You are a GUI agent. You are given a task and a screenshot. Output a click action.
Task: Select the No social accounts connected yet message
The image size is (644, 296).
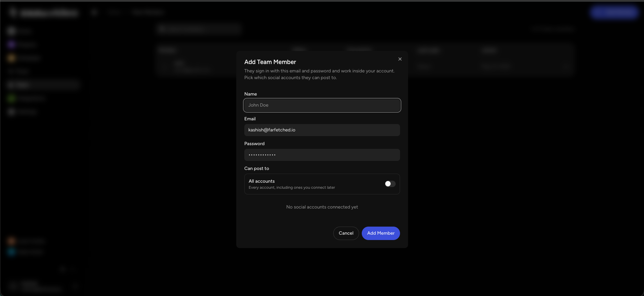tap(322, 207)
